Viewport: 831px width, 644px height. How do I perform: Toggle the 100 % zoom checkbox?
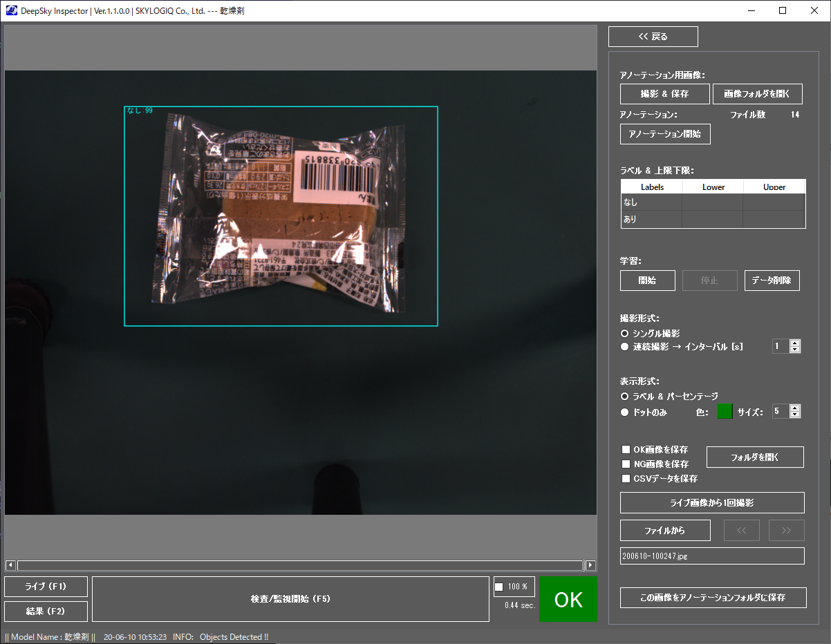click(499, 587)
